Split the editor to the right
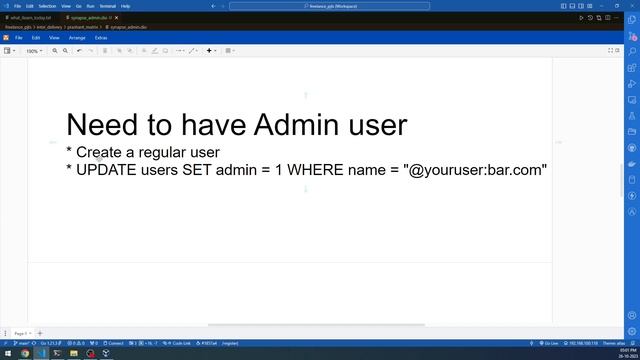Viewport: 640px width, 360px height. 608,18
